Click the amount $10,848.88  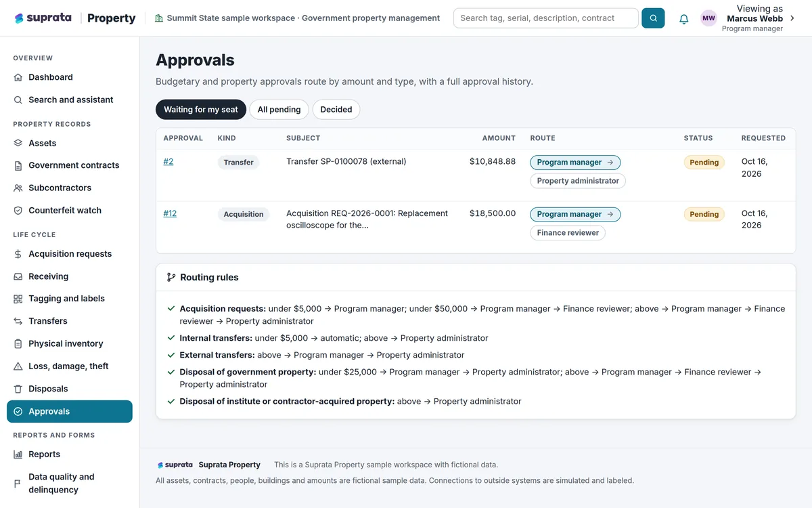[x=493, y=162]
